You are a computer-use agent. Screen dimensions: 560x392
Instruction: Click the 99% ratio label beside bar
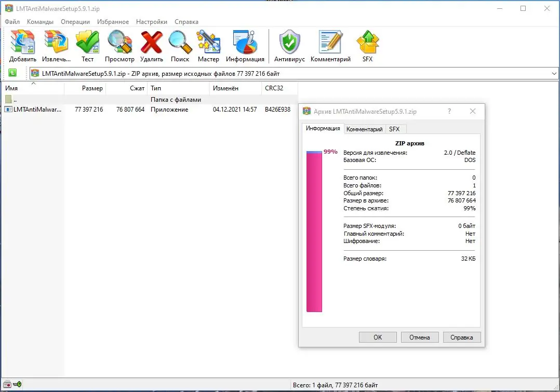tap(330, 152)
